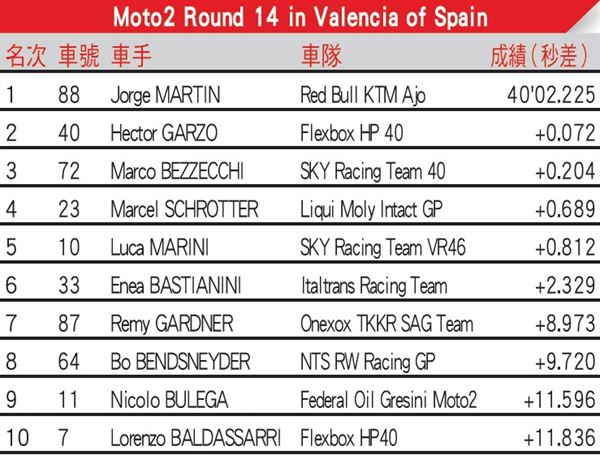Select team Liqui Moly Intact GP
Screen dimensions: 600x455
coord(371,210)
